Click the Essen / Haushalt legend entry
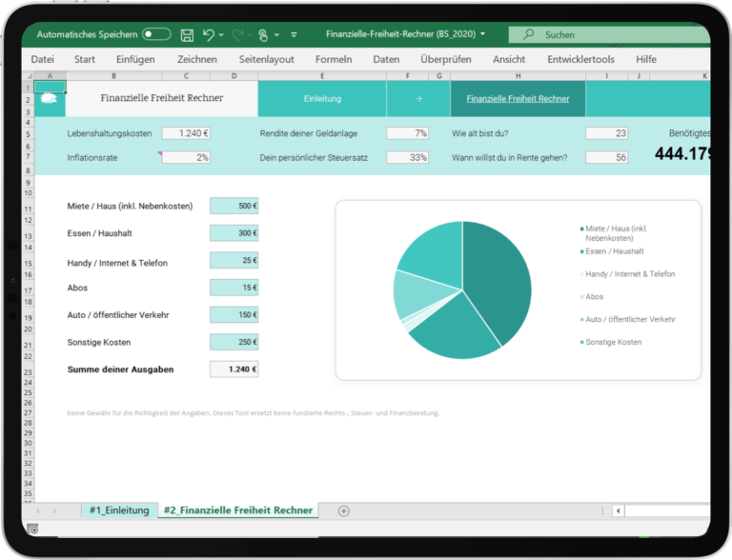This screenshot has width=732, height=560. (612, 251)
